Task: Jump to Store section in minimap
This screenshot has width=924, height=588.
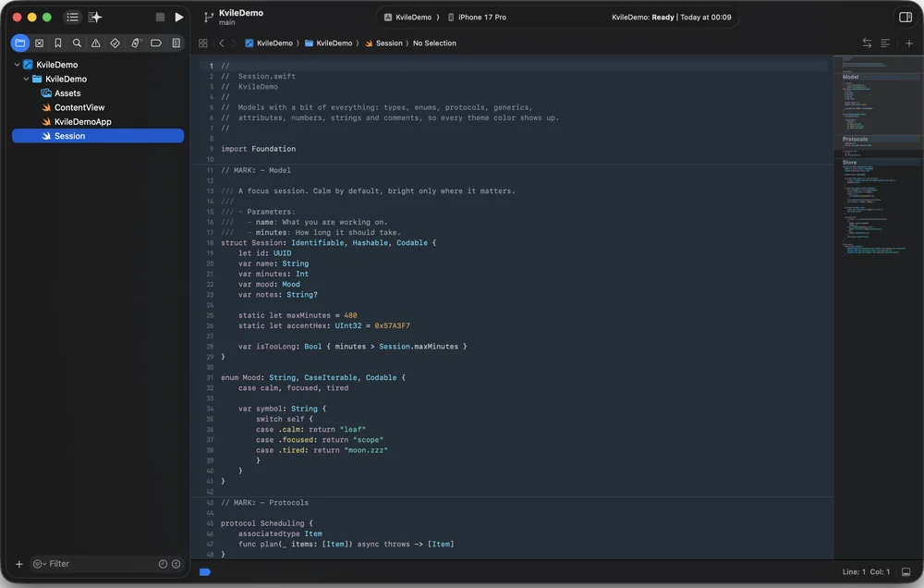Action: (849, 162)
